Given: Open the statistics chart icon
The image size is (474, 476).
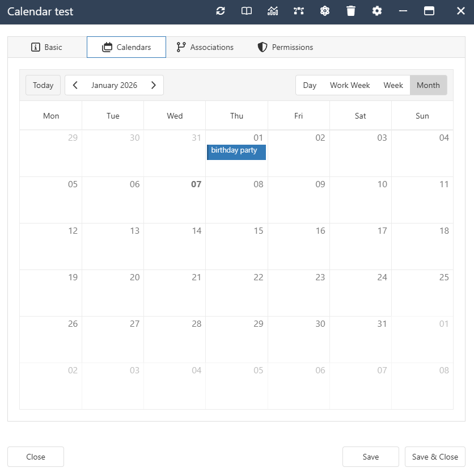Looking at the screenshot, I should (x=273, y=10).
